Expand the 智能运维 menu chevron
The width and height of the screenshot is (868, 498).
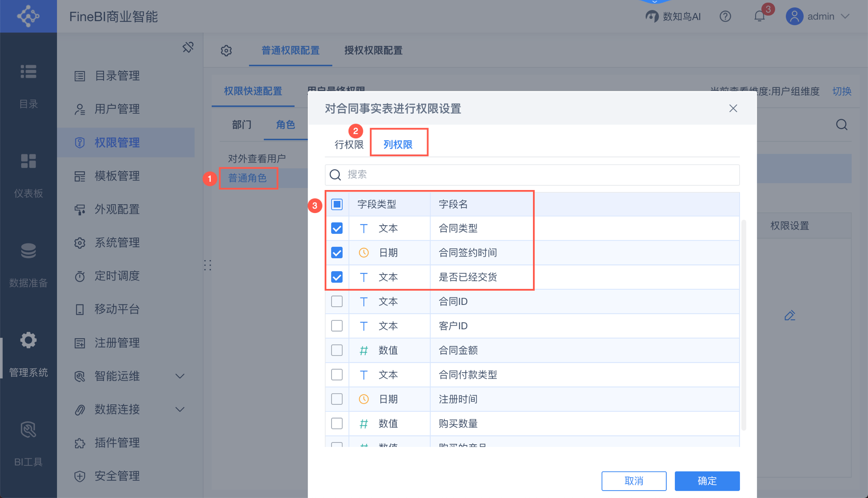pos(180,376)
